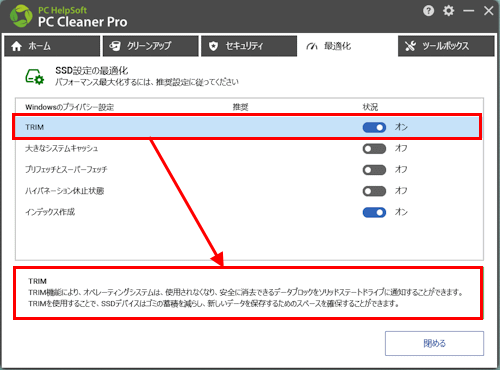
Task: Click the オン status text beside TRIM
Action: [x=401, y=127]
